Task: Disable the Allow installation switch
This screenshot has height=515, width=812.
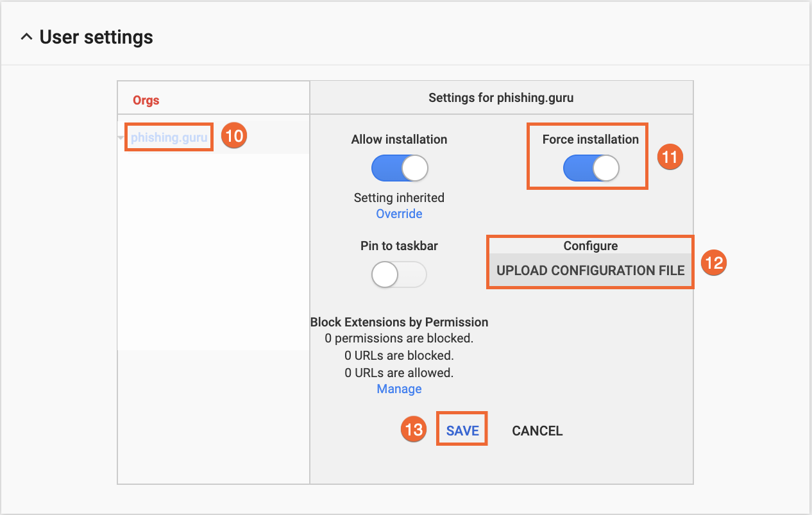Action: [400, 169]
